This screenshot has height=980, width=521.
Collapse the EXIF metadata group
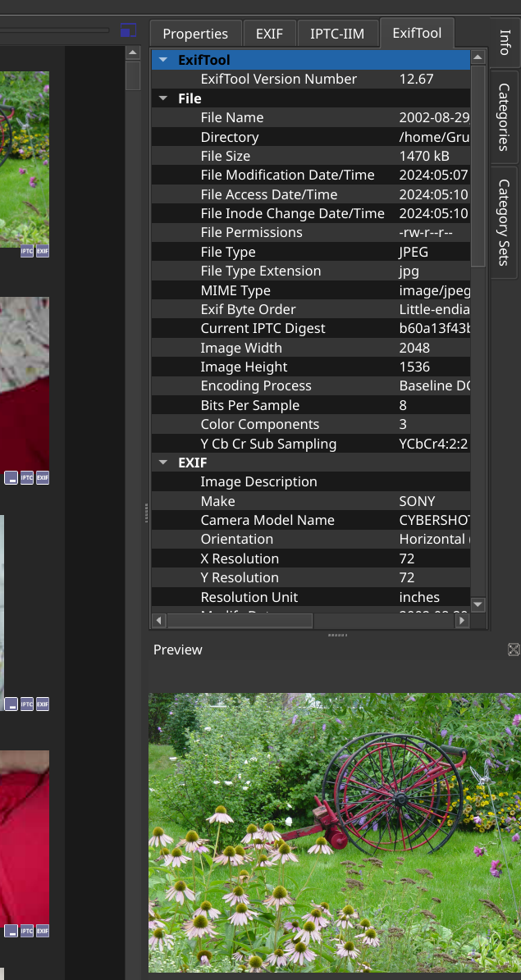163,463
